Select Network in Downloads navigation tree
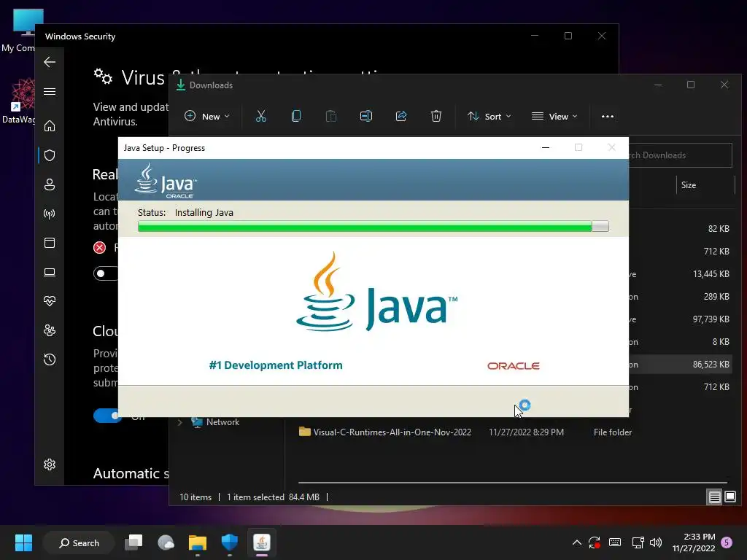 (222, 422)
